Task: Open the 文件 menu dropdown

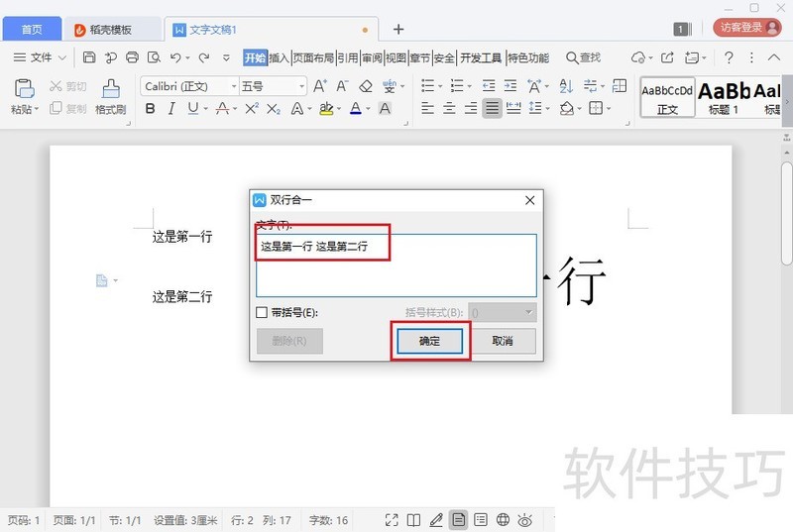Action: [40, 57]
